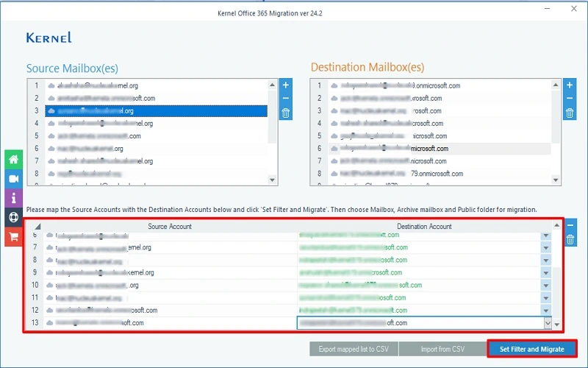Click Export mapped list to CSV
Viewport: 588px width, 368px height.
(x=354, y=349)
